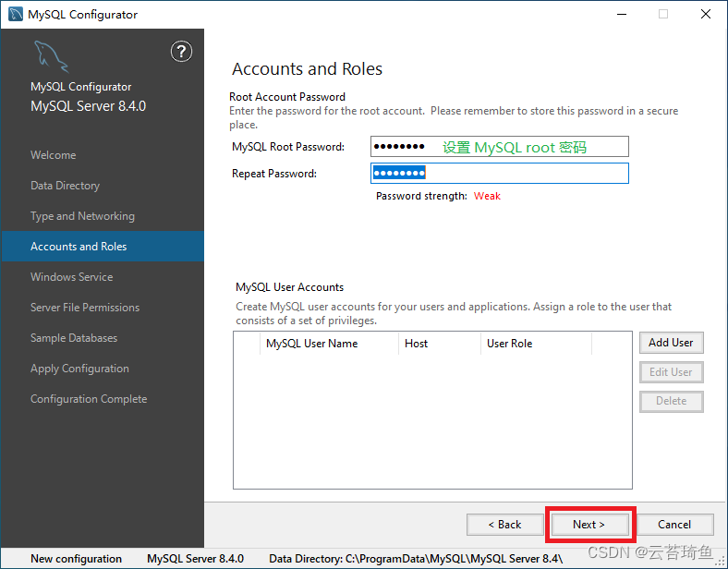Click the New configuration status text

coord(76,559)
